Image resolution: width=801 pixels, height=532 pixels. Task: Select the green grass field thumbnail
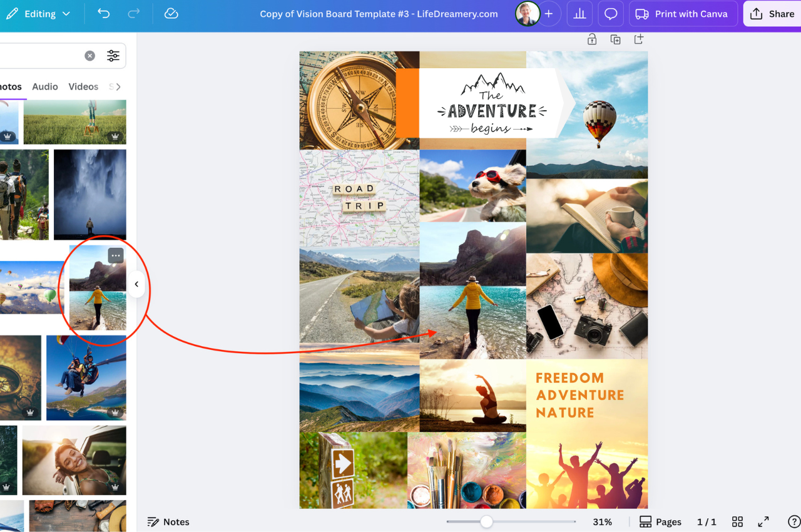point(75,122)
